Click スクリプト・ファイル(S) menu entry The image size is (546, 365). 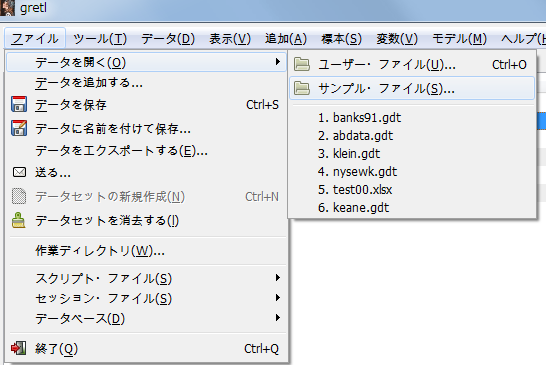(x=146, y=278)
